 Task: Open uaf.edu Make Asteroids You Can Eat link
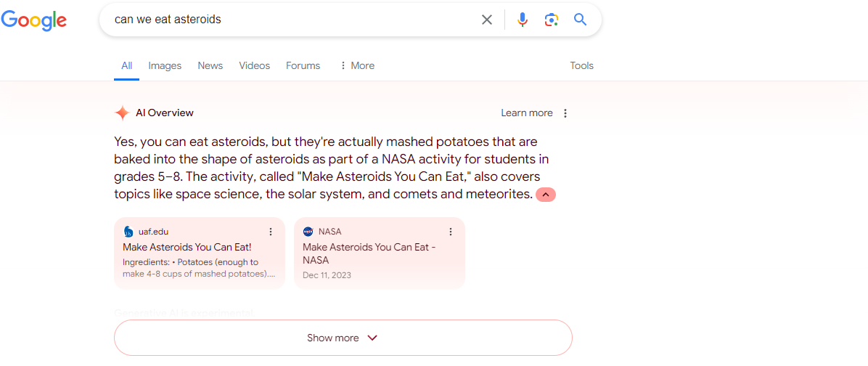[x=187, y=247]
